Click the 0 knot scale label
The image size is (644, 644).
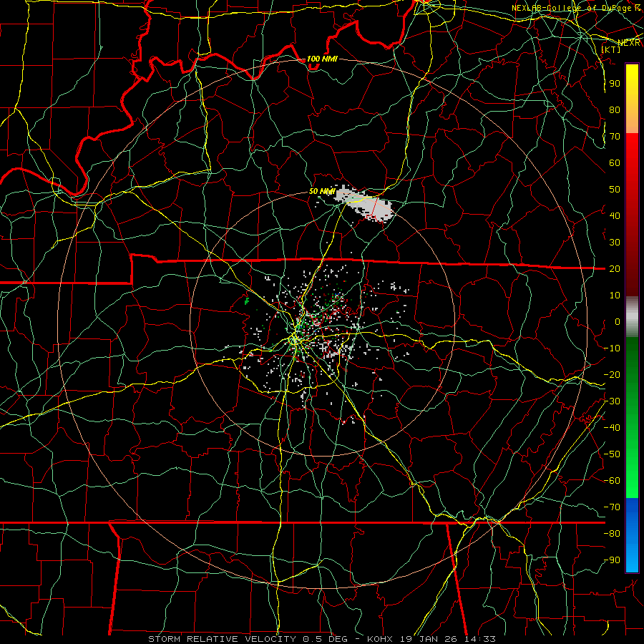click(618, 321)
